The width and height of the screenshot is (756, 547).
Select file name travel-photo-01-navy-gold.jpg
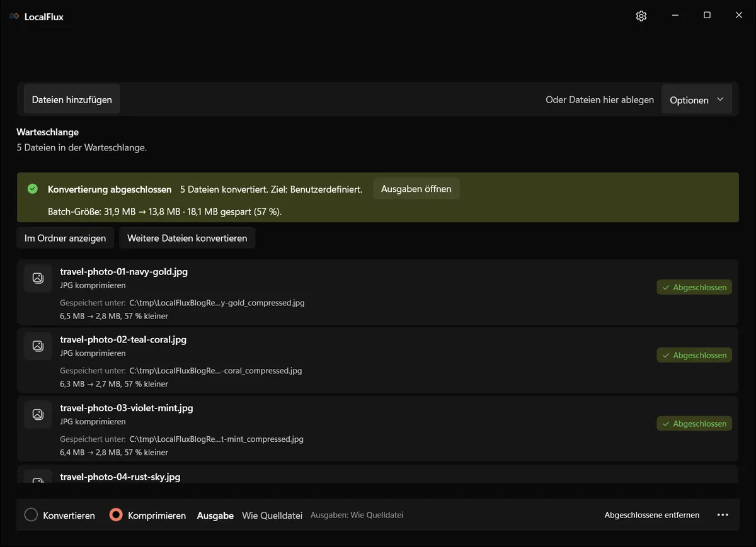tap(123, 272)
